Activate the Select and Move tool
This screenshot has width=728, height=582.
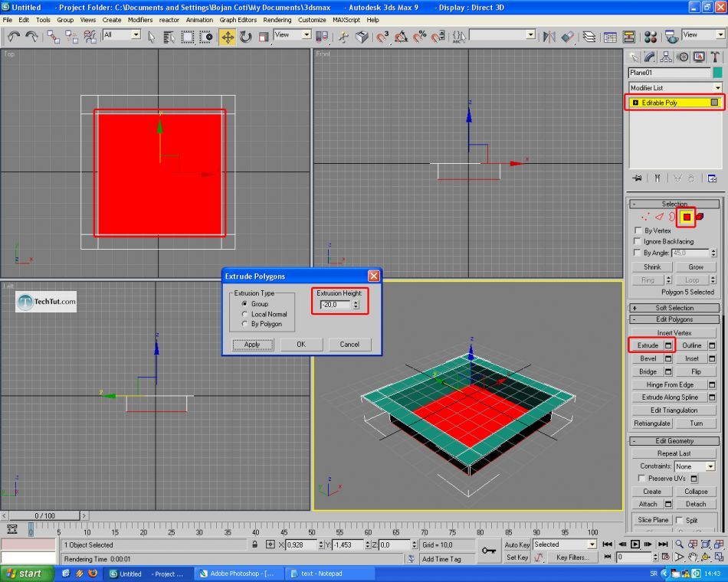(x=228, y=37)
